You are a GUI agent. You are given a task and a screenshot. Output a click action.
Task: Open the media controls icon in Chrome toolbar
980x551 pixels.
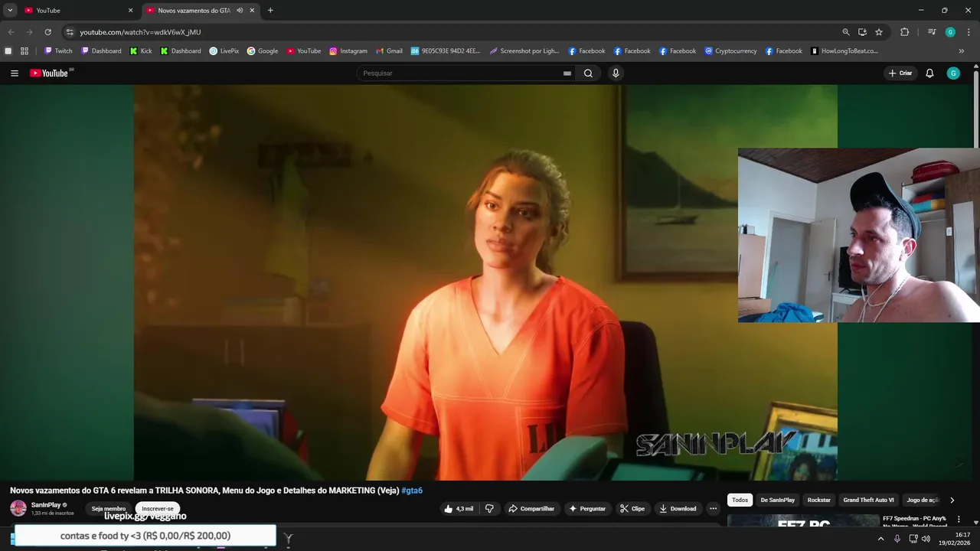coord(932,32)
